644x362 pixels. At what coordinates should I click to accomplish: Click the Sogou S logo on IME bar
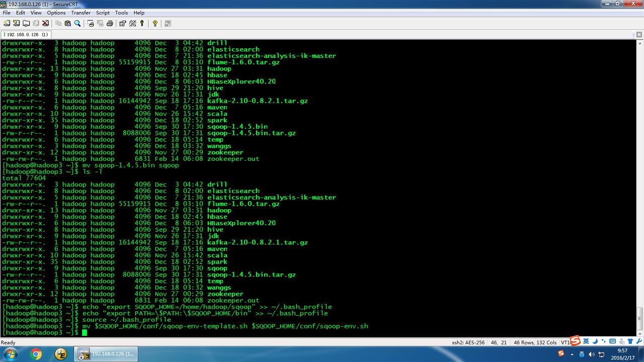tap(575, 341)
